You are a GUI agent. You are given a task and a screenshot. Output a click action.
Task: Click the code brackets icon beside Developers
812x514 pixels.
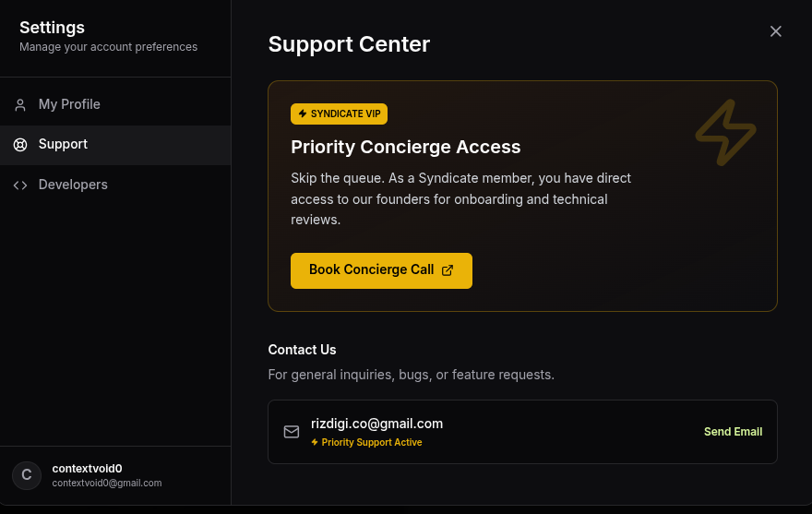tap(20, 185)
